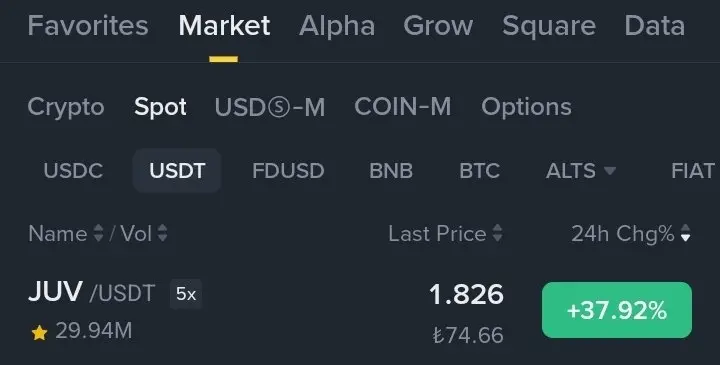This screenshot has height=365, width=720.
Task: Open the Data tab
Action: [654, 25]
